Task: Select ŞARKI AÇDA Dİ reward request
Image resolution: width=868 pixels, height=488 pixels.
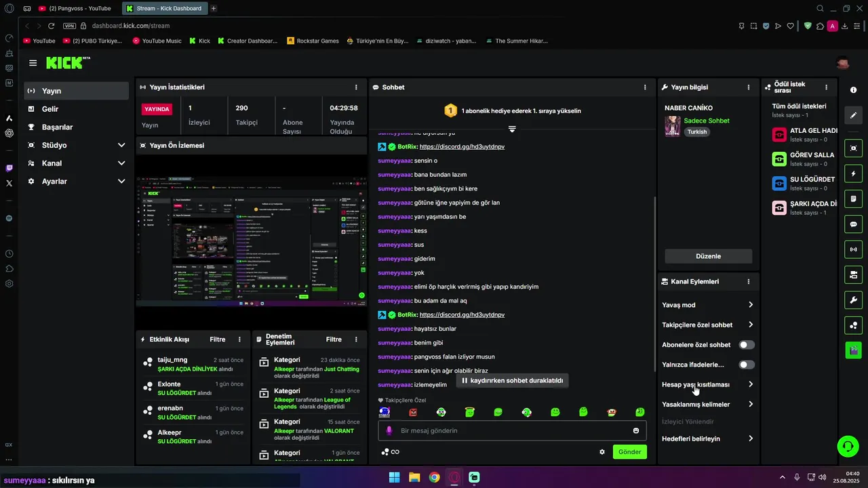Action: point(804,208)
